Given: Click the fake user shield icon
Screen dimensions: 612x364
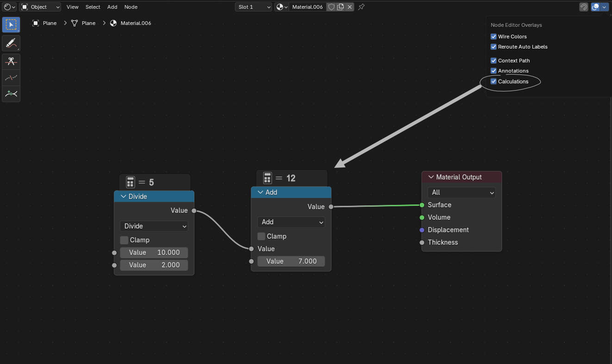Looking at the screenshot, I should [x=331, y=7].
